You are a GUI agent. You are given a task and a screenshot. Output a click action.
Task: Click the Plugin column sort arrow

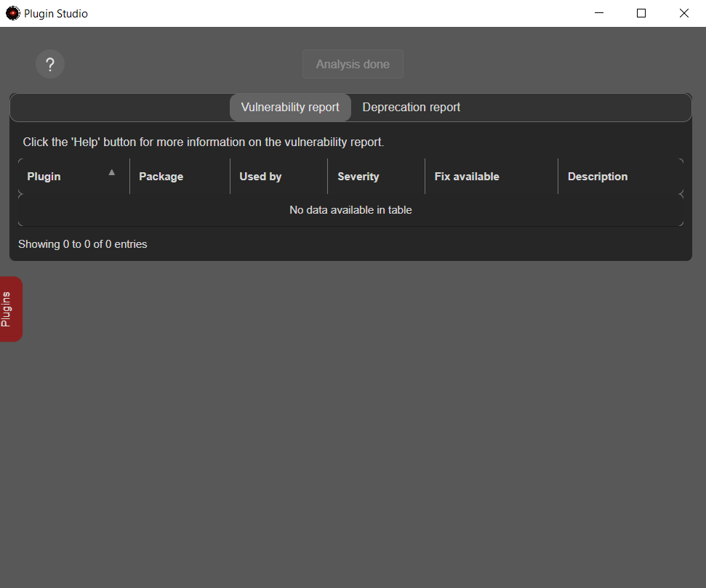[112, 172]
